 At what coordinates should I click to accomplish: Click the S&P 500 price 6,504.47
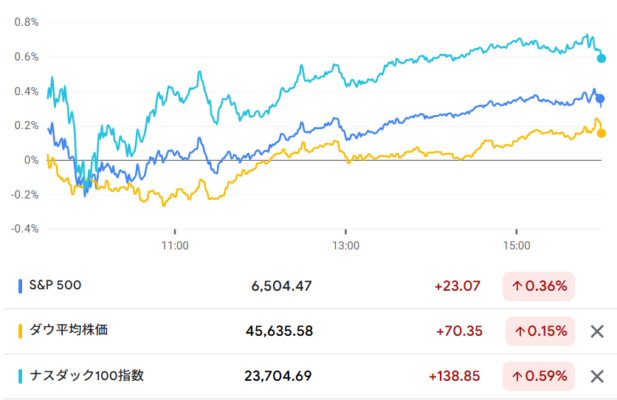(281, 286)
